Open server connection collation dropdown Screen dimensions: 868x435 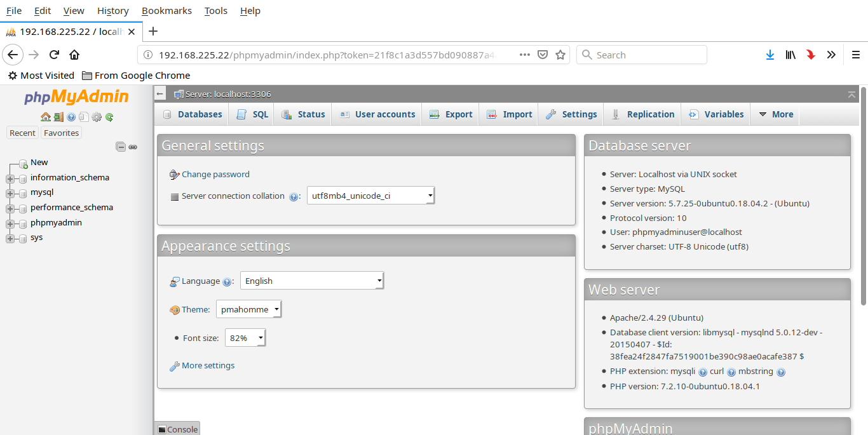(x=370, y=196)
